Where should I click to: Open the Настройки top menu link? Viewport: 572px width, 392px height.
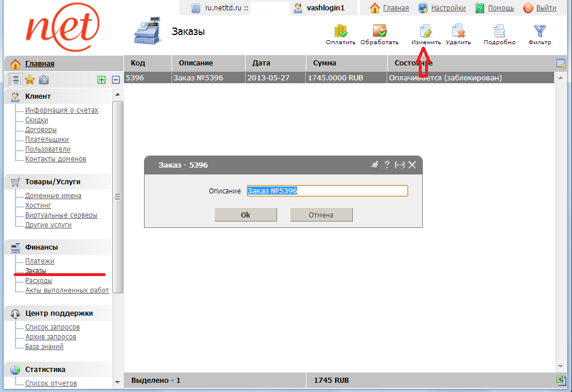click(x=448, y=8)
